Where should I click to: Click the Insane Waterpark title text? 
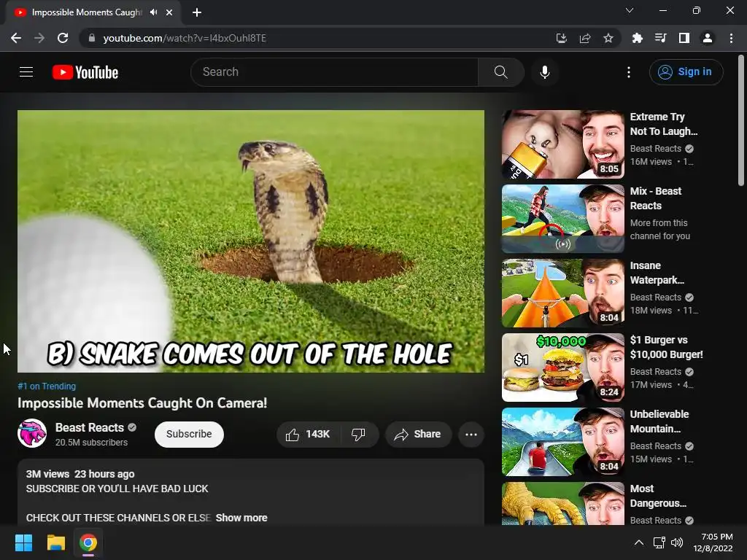click(x=657, y=273)
